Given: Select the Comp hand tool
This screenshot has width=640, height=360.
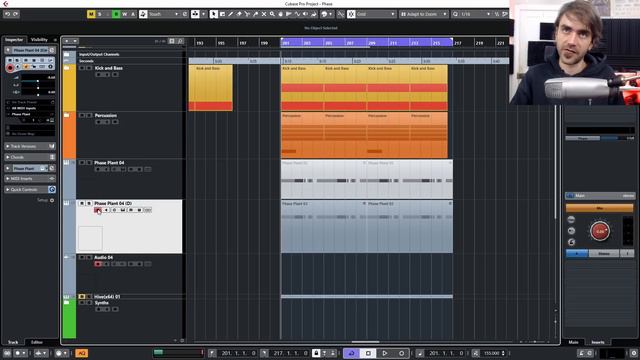Looking at the screenshot, I should [x=280, y=14].
